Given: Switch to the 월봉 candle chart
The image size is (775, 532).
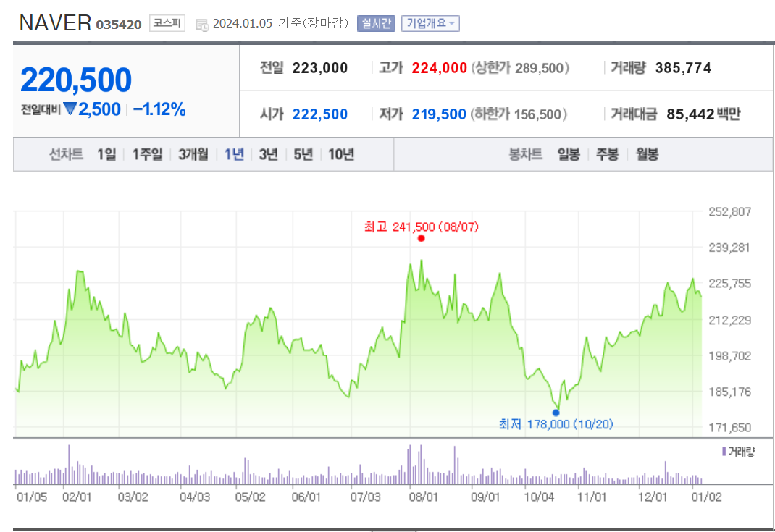Looking at the screenshot, I should tap(647, 155).
